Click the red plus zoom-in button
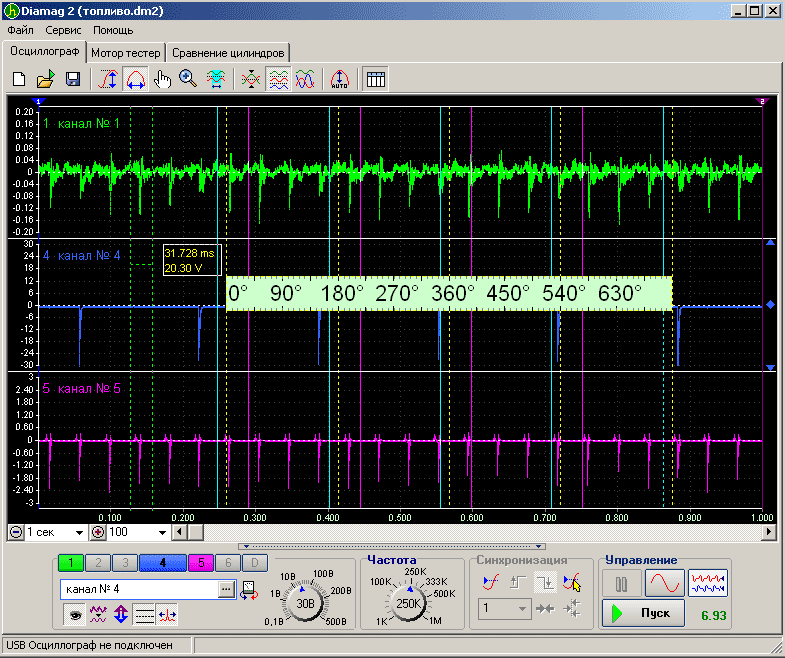Screen dimensions: 785x658 tap(98, 532)
